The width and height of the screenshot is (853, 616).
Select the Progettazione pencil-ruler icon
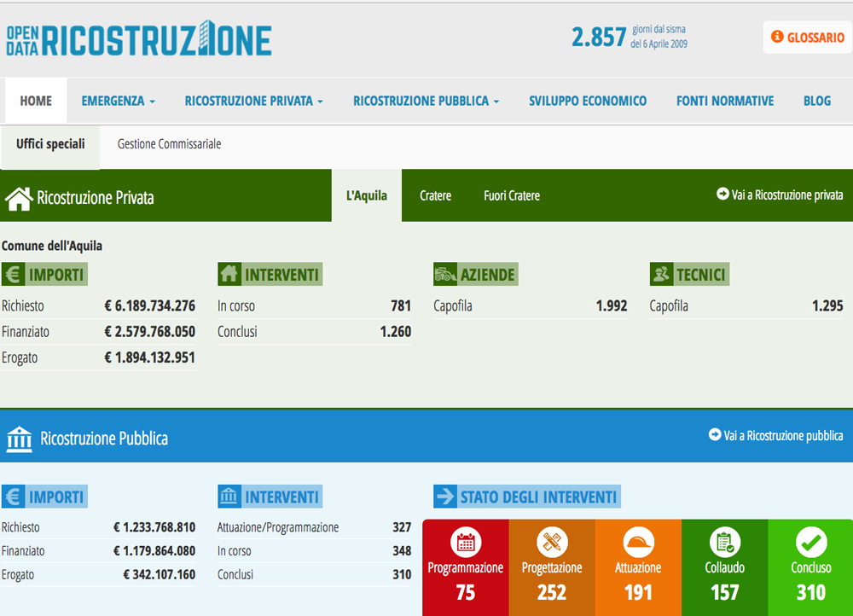pyautogui.click(x=552, y=542)
